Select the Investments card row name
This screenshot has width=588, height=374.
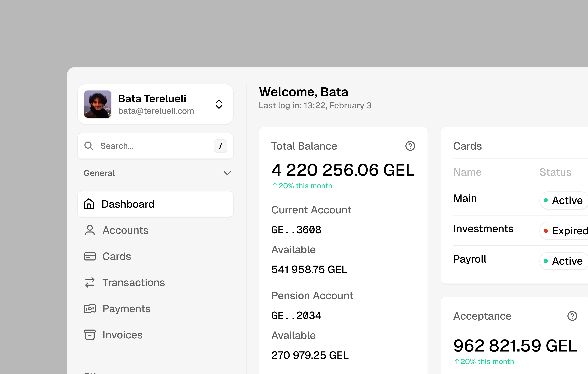pos(483,229)
